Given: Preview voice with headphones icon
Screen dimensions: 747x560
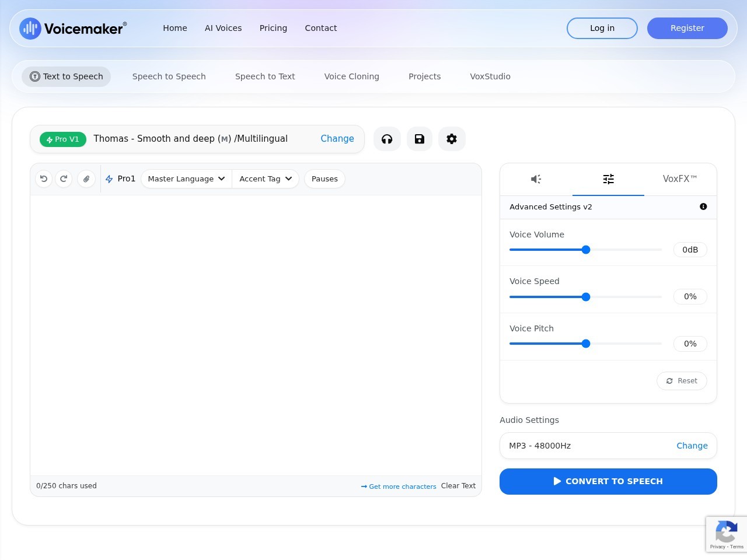Looking at the screenshot, I should (387, 139).
